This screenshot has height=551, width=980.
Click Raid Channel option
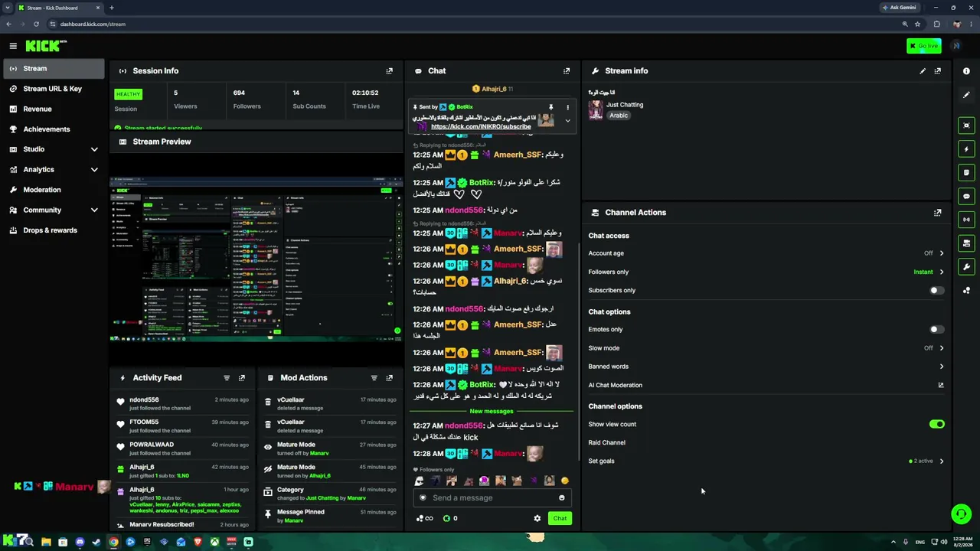[607, 443]
